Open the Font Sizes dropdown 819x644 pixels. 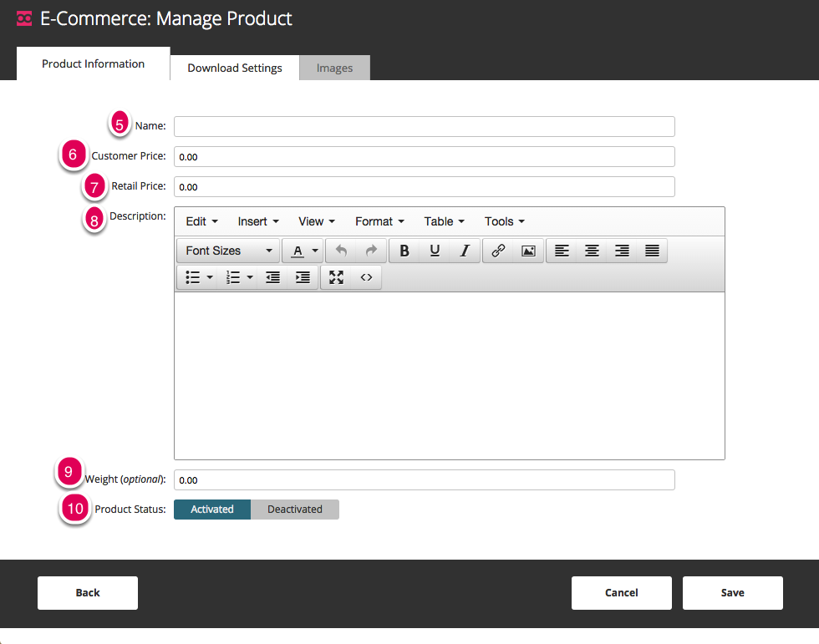(228, 251)
